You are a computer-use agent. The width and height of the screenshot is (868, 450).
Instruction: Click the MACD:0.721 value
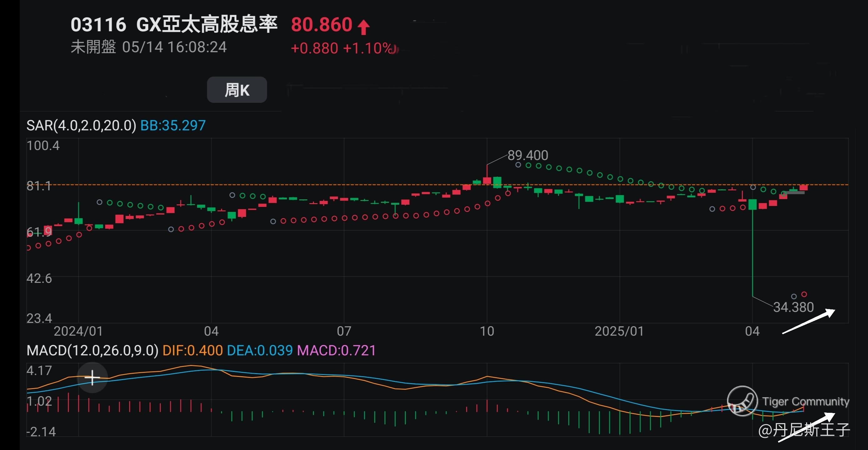tap(336, 350)
